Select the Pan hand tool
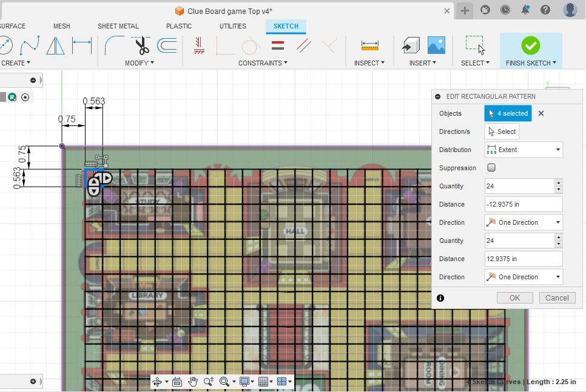The height and width of the screenshot is (392, 586). pyautogui.click(x=193, y=382)
